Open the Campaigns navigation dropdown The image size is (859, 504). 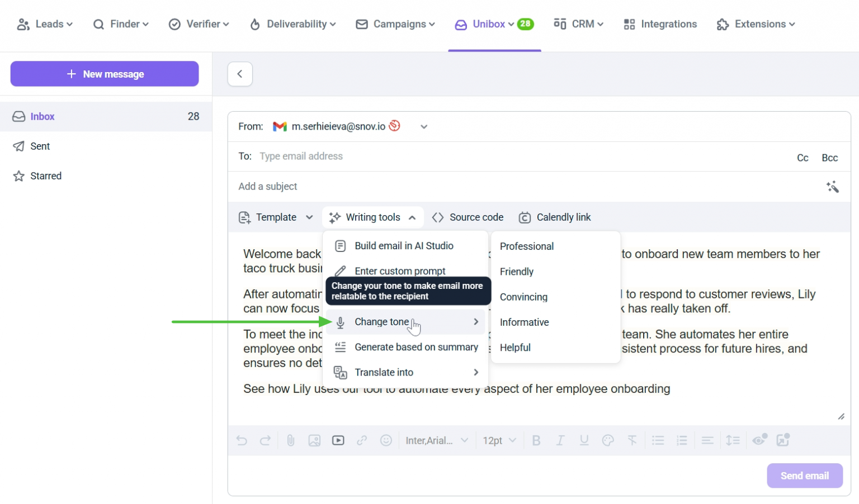[x=395, y=24]
